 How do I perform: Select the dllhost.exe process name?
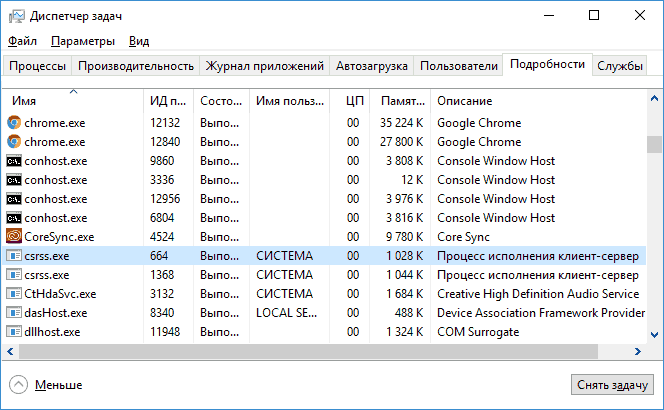52,332
